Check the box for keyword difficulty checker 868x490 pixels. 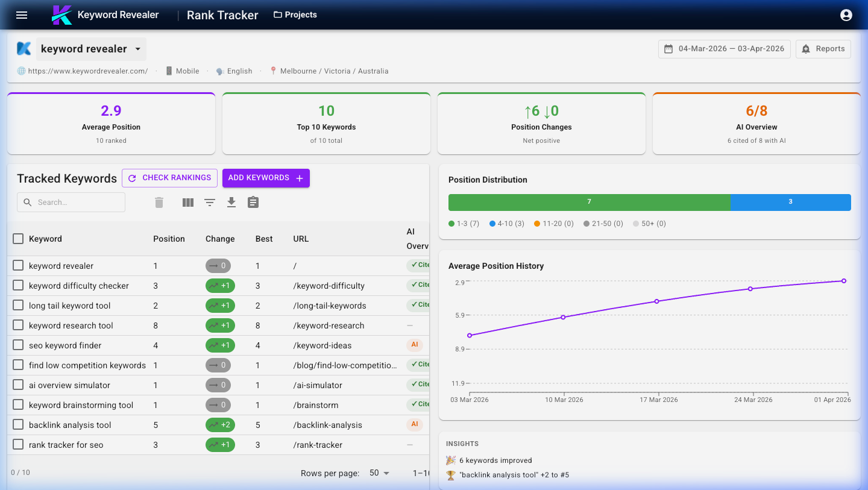[x=18, y=285]
